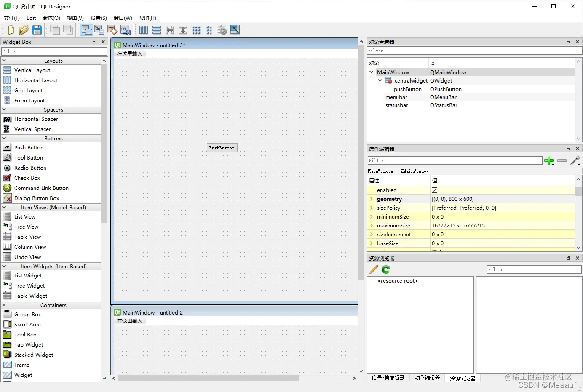Select Grid Layout in Widget Box
Image resolution: width=583 pixels, height=392 pixels.
tap(29, 91)
